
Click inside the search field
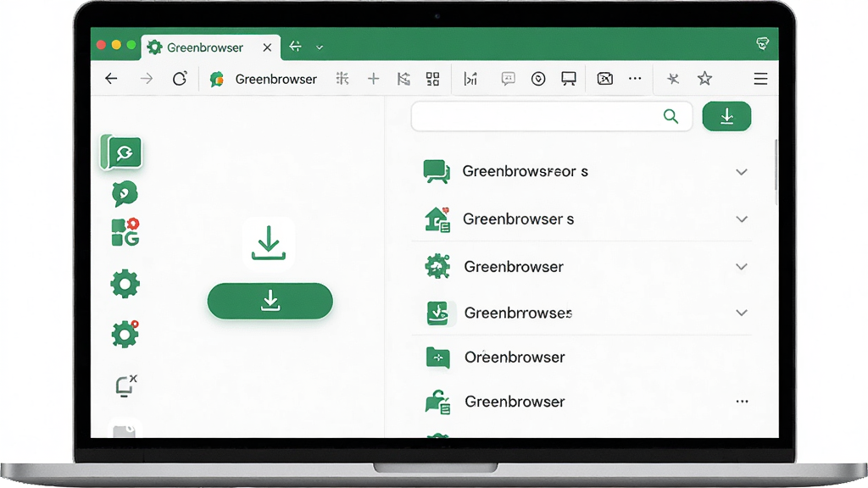tap(551, 116)
